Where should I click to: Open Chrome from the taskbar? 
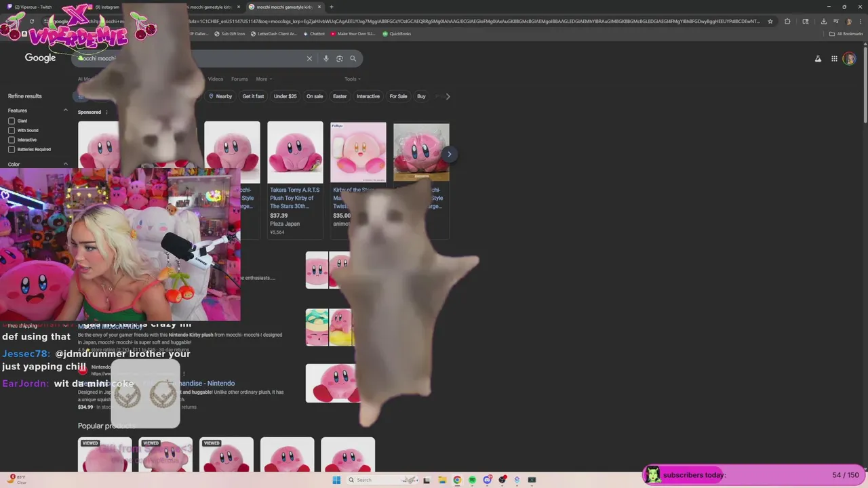point(457,480)
